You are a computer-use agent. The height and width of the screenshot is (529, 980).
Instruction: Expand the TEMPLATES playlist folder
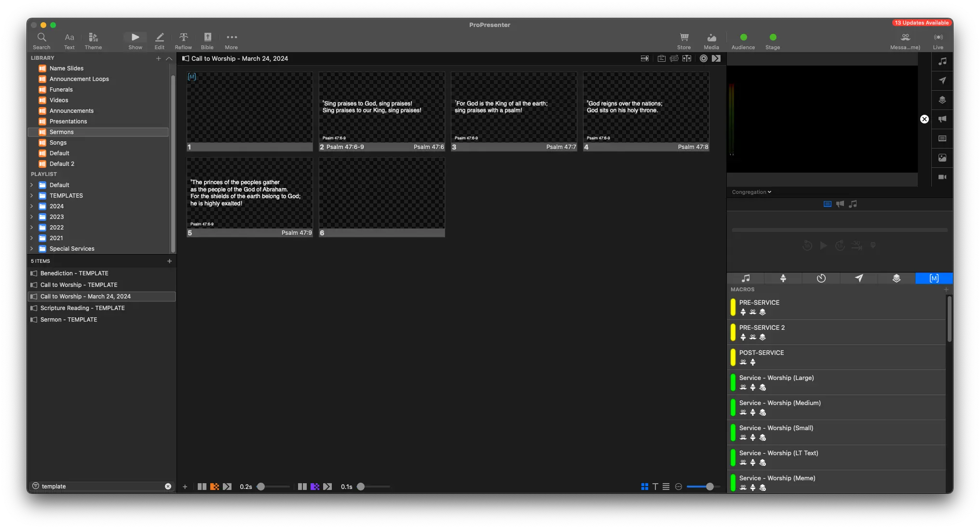32,196
